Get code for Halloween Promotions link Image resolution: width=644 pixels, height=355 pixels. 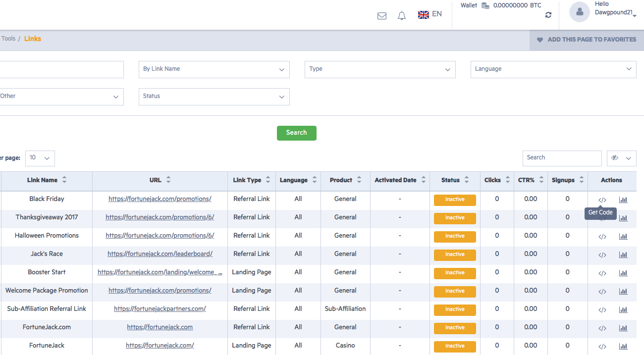pos(602,237)
